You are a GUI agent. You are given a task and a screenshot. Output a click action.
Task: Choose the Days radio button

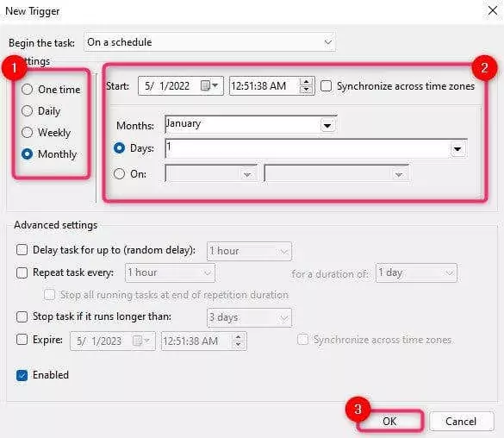[x=119, y=148]
